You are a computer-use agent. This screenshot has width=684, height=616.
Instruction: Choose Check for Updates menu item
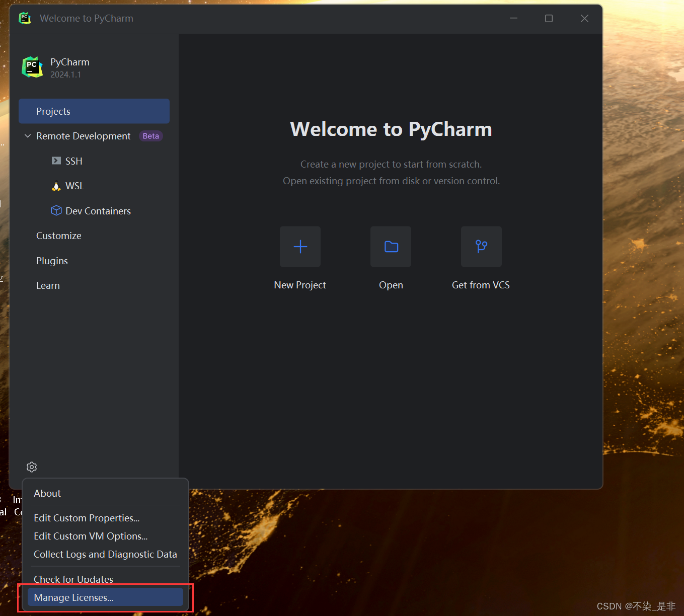(x=105, y=579)
